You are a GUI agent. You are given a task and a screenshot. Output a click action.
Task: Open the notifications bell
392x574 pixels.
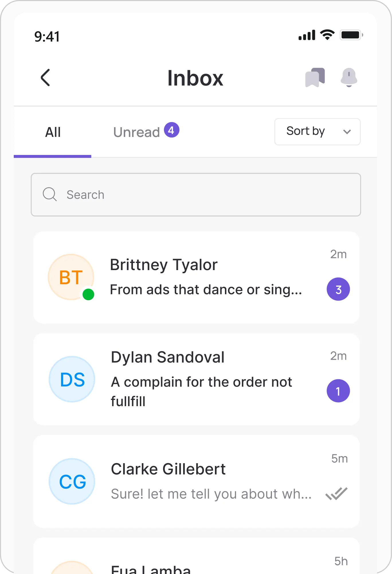coord(349,77)
